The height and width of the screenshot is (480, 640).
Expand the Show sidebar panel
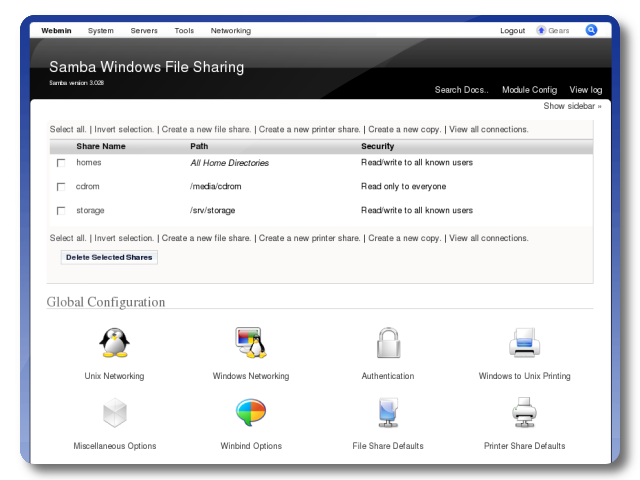tap(572, 106)
